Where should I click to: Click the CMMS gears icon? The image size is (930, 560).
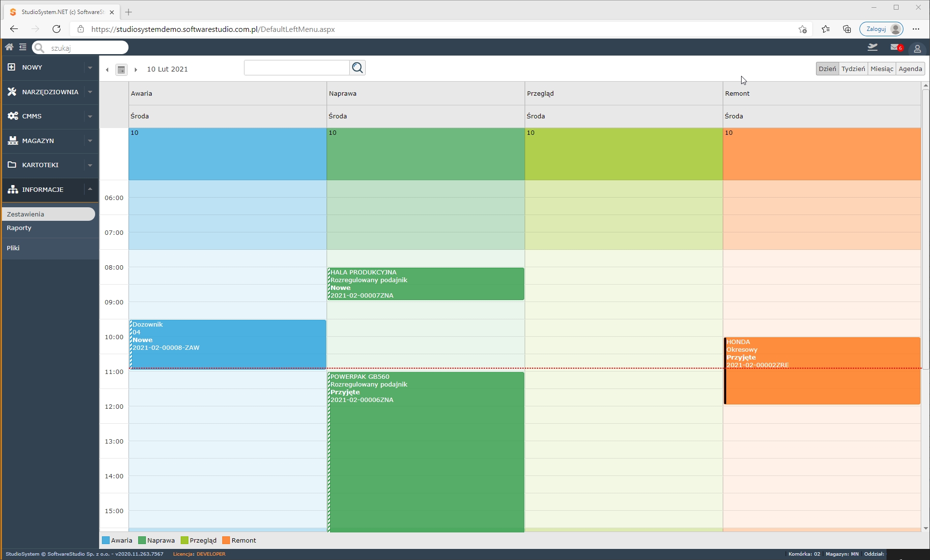coord(13,116)
